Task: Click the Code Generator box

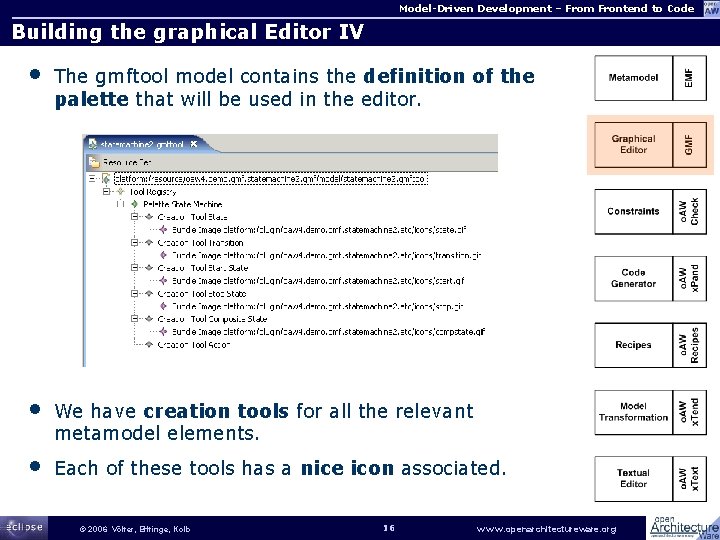Action: tap(633, 278)
